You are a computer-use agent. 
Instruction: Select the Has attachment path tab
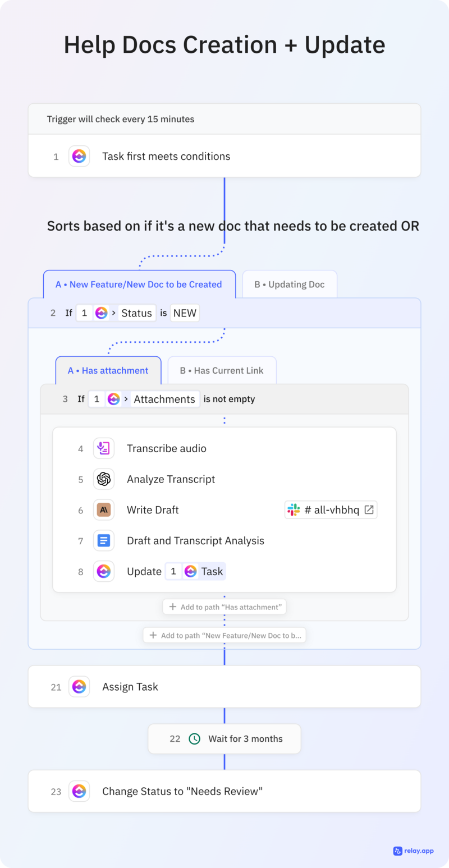pos(108,371)
